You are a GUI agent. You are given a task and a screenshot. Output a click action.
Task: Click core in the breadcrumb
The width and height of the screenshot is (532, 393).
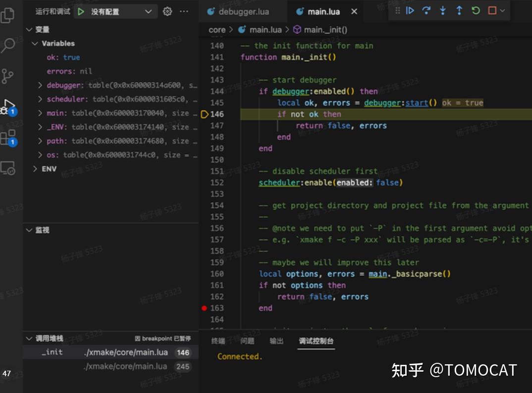click(217, 30)
